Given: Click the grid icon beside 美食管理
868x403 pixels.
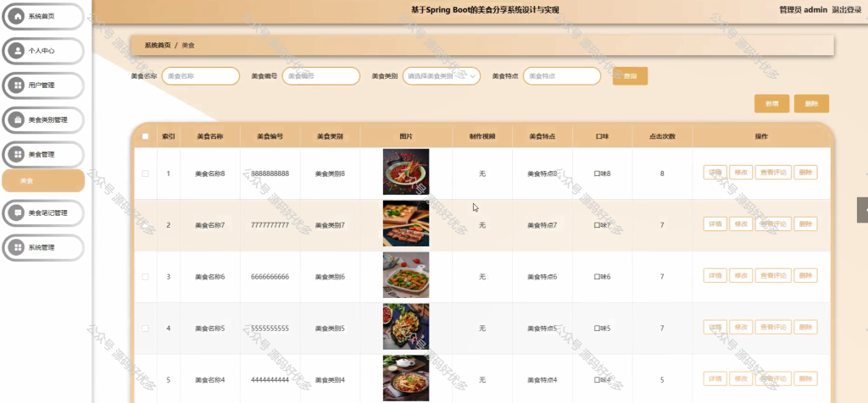Looking at the screenshot, I should 18,154.
